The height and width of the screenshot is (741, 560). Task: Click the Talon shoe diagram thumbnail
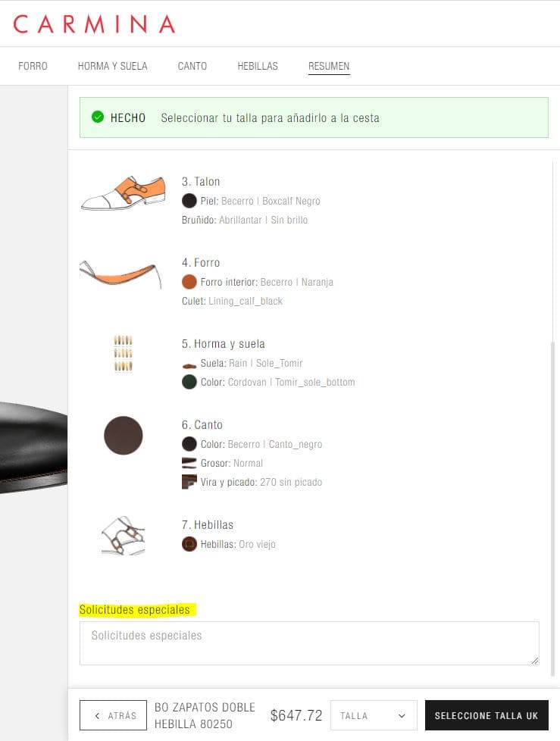point(123,192)
